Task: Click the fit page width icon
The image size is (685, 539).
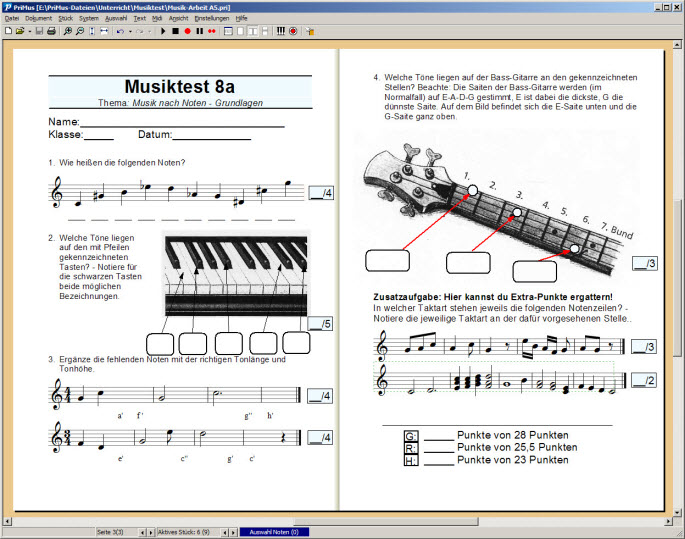Action: tap(104, 31)
